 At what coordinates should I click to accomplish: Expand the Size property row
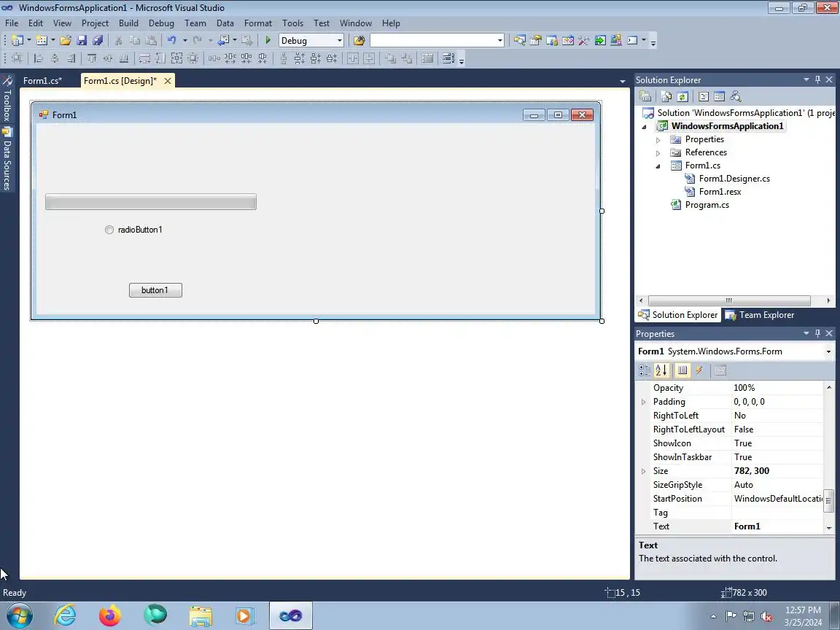click(643, 472)
